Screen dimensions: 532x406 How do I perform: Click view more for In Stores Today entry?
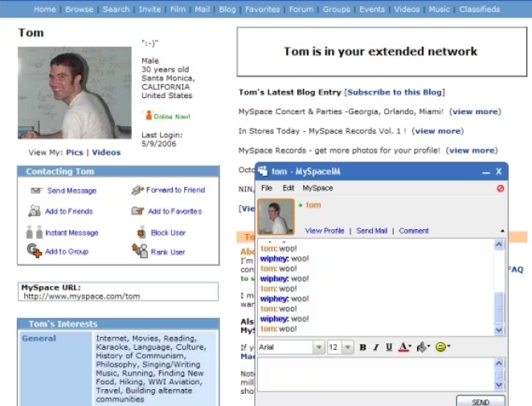click(x=438, y=131)
